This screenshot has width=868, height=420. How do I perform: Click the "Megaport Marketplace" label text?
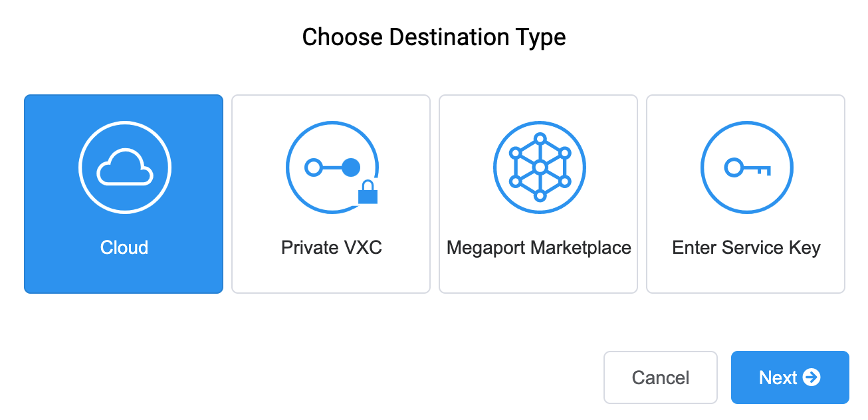(x=539, y=248)
